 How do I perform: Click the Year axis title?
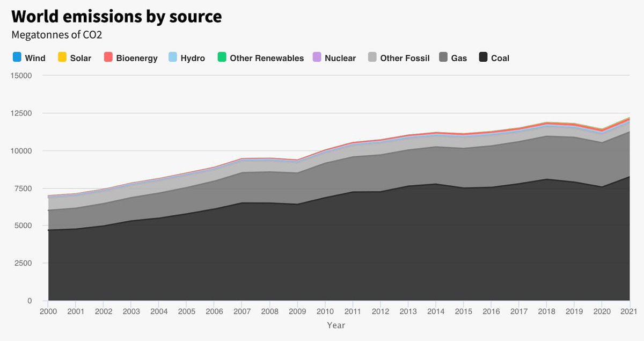click(336, 325)
